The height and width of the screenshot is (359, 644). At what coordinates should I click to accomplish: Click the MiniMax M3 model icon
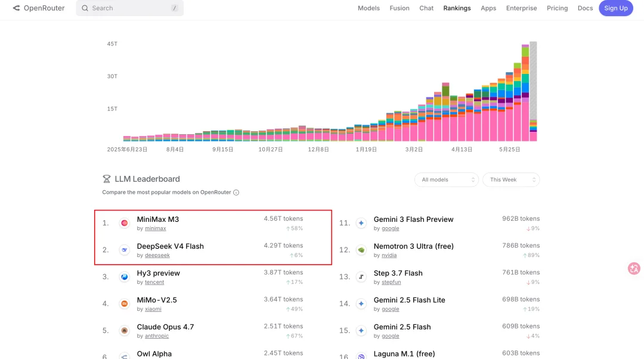(125, 223)
